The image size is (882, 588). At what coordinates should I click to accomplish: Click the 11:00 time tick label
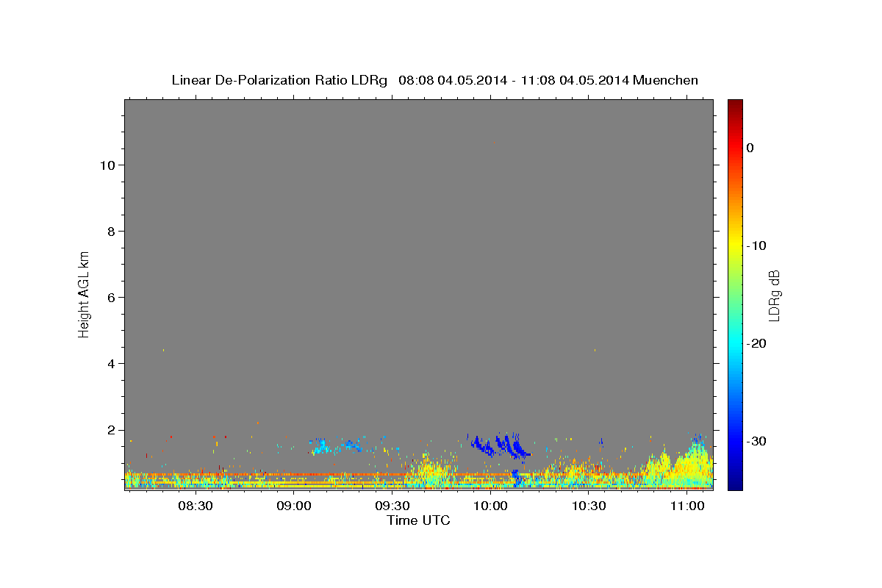[x=687, y=506]
